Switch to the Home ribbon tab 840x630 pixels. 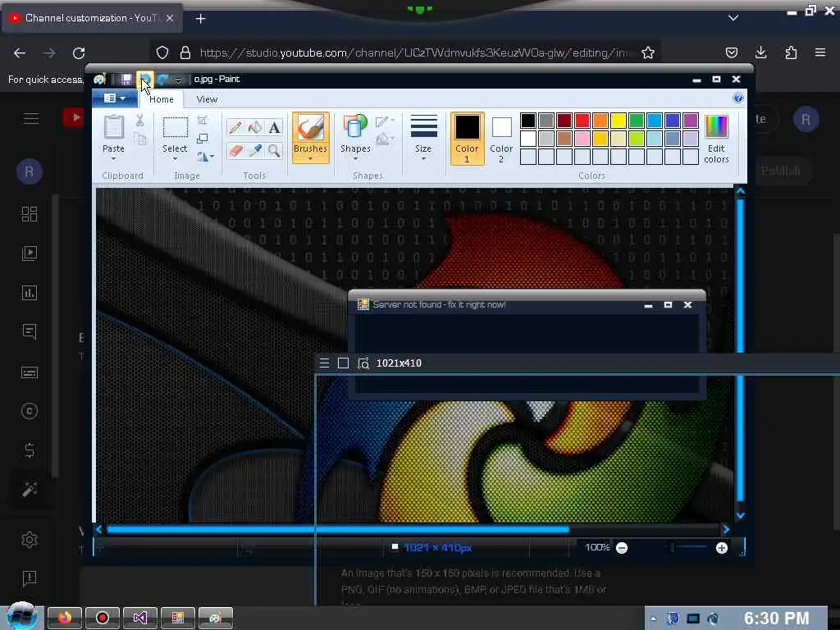coord(162,99)
